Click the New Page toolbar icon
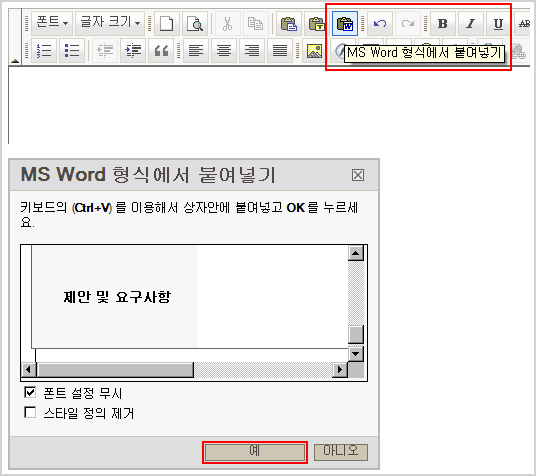536x476 pixels. coord(167,24)
